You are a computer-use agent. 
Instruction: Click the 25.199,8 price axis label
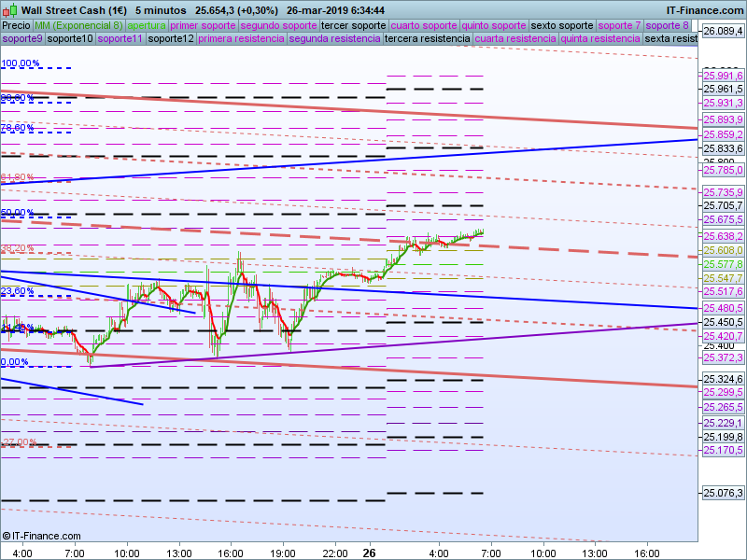(x=723, y=437)
